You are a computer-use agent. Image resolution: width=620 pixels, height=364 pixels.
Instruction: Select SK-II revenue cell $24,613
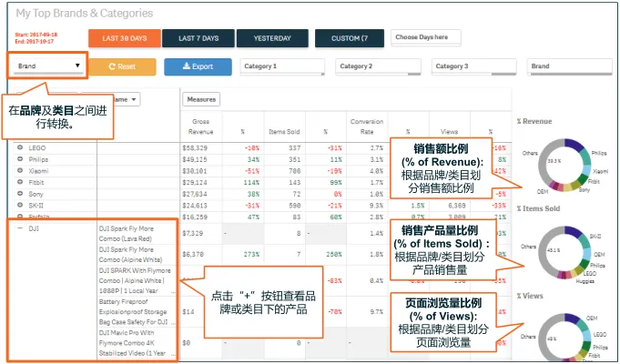tap(195, 206)
